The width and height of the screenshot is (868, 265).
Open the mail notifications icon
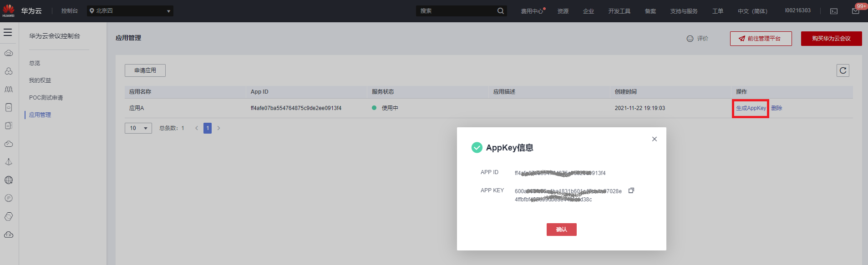(x=856, y=11)
